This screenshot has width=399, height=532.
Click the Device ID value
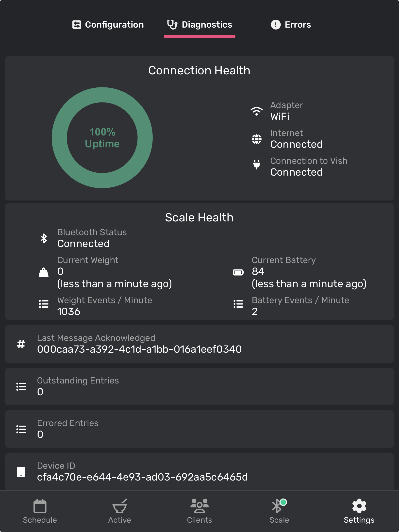coord(142,477)
